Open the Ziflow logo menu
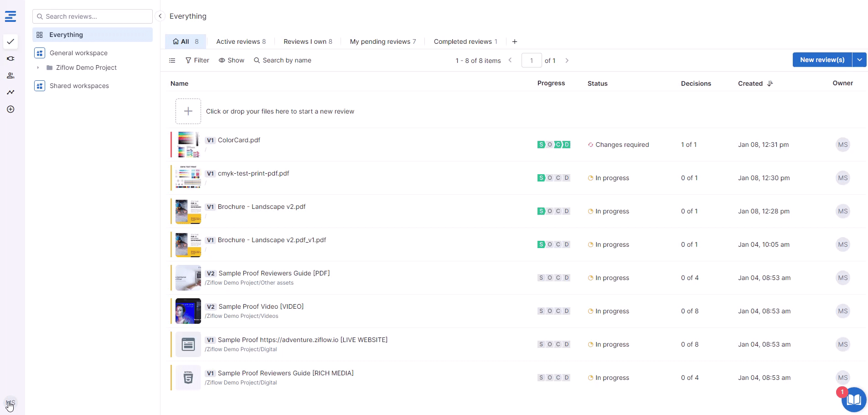868x415 pixels. coord(10,16)
